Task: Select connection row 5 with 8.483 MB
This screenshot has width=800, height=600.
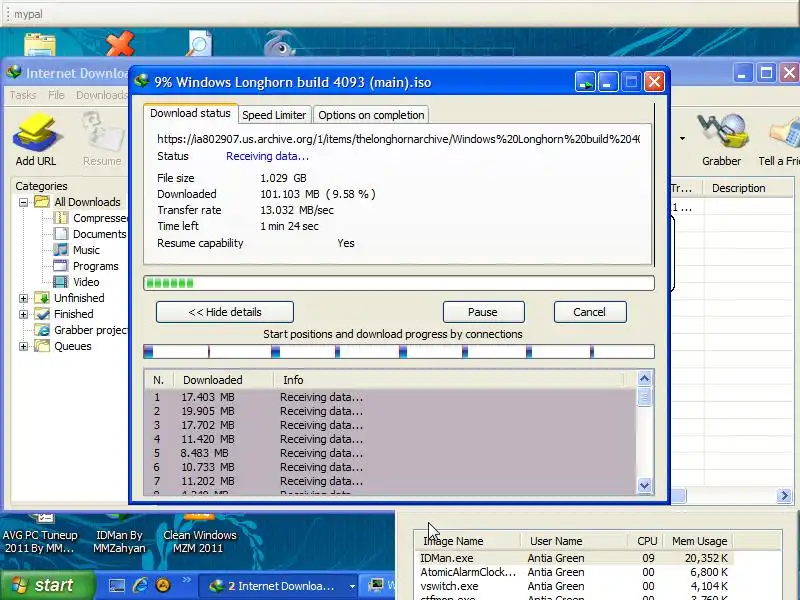Action: 390,454
